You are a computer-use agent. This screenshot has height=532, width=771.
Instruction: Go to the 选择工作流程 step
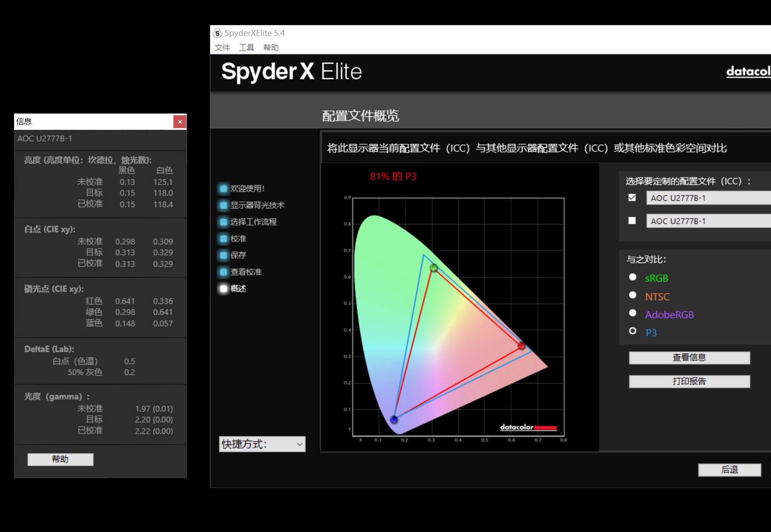click(253, 222)
